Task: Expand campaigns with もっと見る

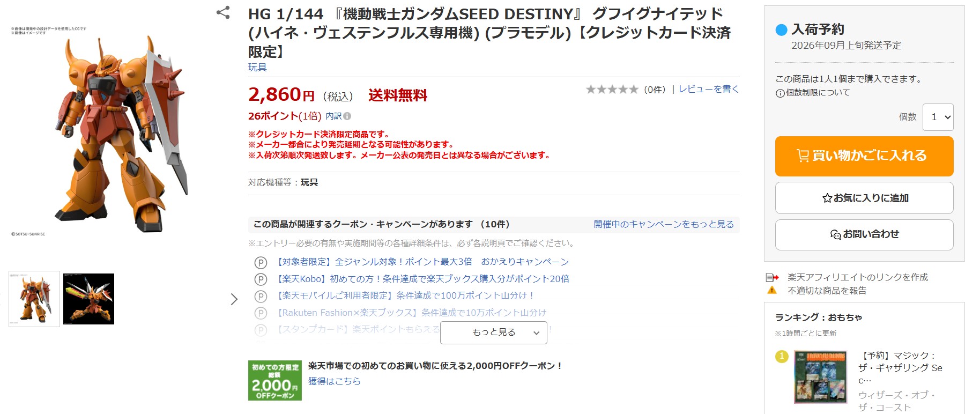Action: [493, 332]
